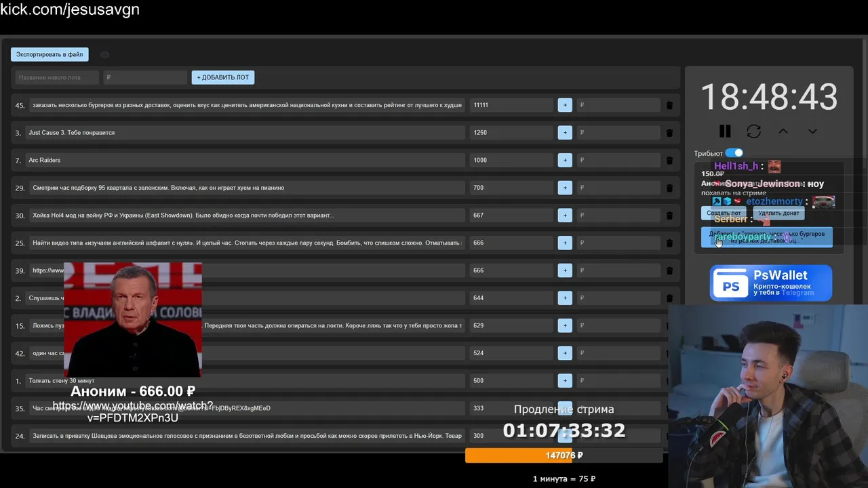Edit the Arc Raiders lot name

pos(245,160)
